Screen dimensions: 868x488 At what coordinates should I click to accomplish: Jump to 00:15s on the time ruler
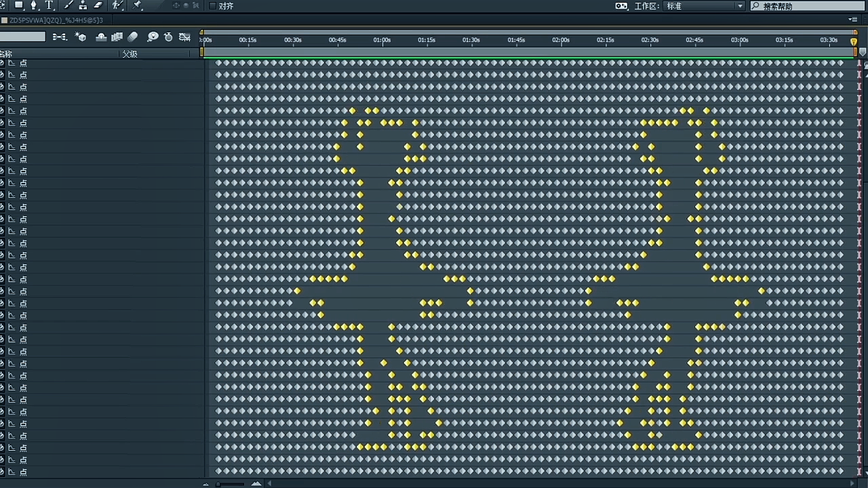pos(248,40)
